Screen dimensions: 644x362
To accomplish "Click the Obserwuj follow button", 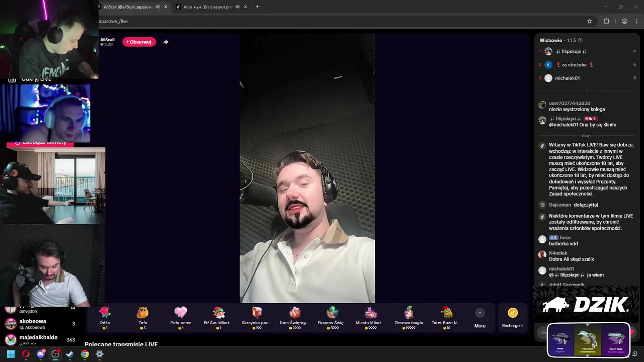I will [139, 42].
